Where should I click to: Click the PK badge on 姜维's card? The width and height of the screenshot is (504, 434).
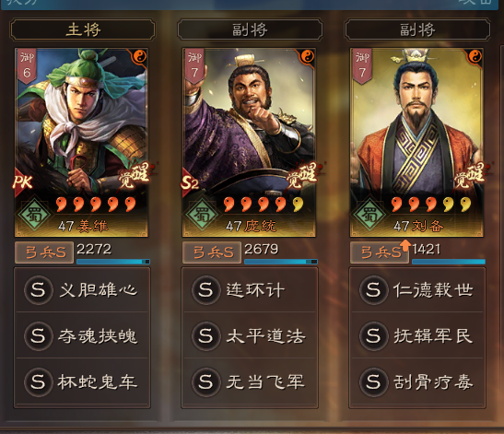click(x=22, y=182)
